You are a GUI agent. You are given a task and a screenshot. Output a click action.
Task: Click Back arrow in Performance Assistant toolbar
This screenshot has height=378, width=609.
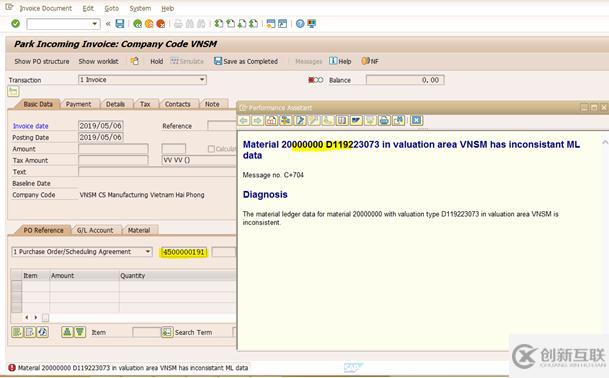pos(244,120)
